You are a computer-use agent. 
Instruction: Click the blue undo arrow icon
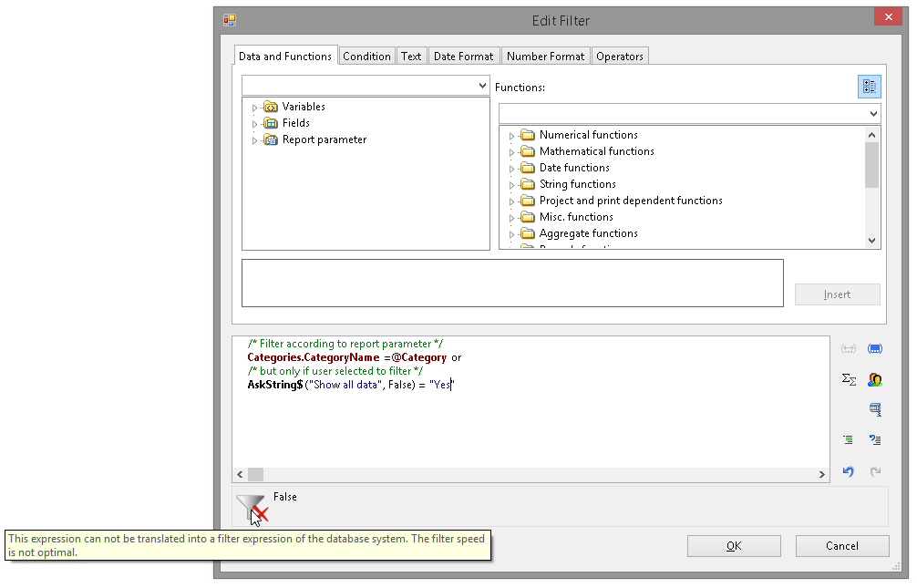[848, 471]
